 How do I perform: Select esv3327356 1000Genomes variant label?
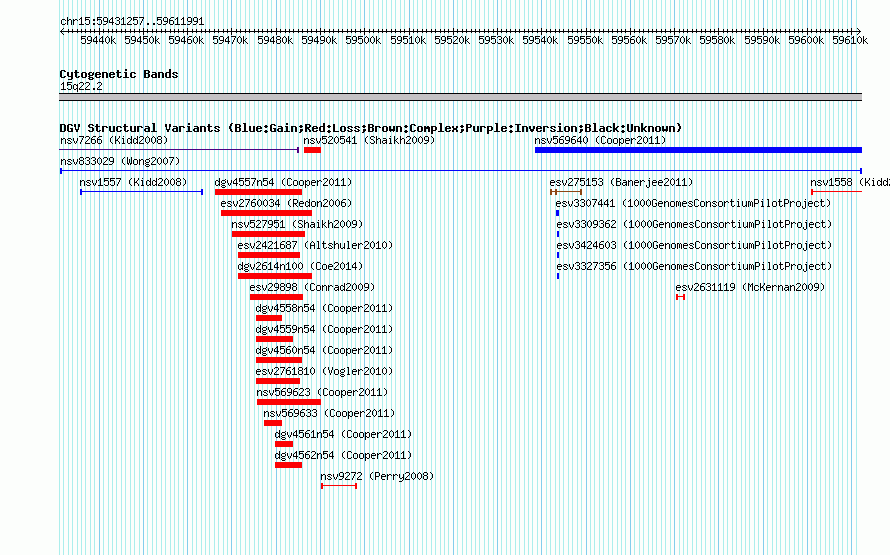[694, 266]
